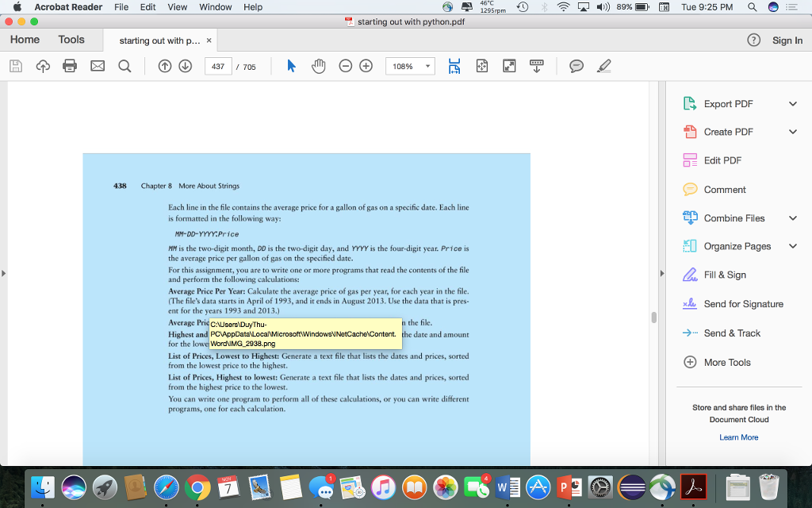Open the View menu
The height and width of the screenshot is (508, 812).
pos(177,7)
